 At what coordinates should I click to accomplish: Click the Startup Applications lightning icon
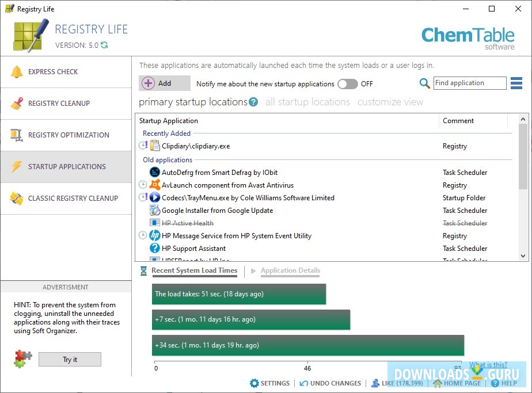click(x=16, y=166)
